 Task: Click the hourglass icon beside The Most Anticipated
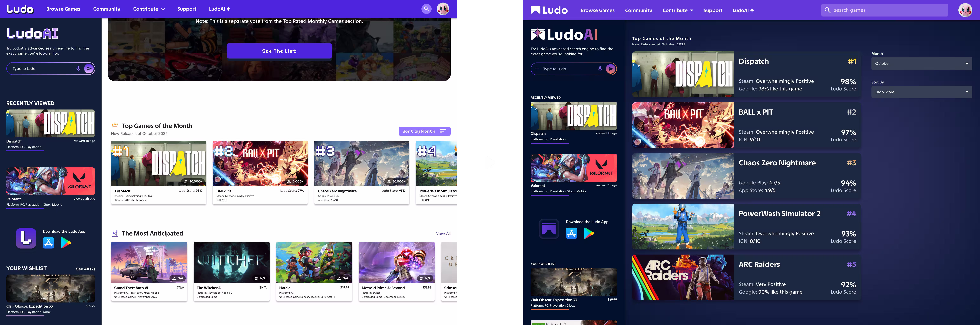[115, 233]
